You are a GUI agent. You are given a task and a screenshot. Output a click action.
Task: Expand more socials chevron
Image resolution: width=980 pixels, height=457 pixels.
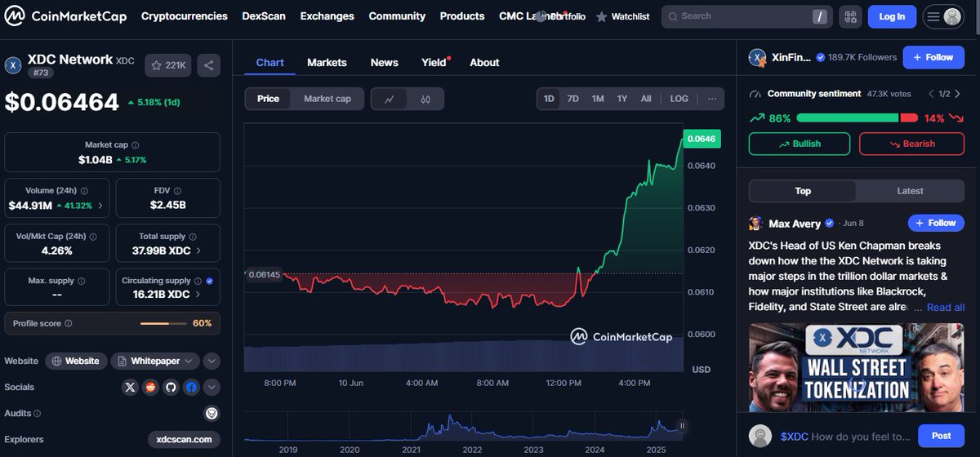[212, 387]
